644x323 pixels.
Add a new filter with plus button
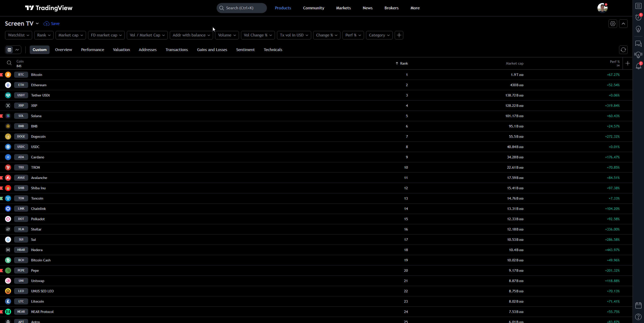pyautogui.click(x=399, y=35)
